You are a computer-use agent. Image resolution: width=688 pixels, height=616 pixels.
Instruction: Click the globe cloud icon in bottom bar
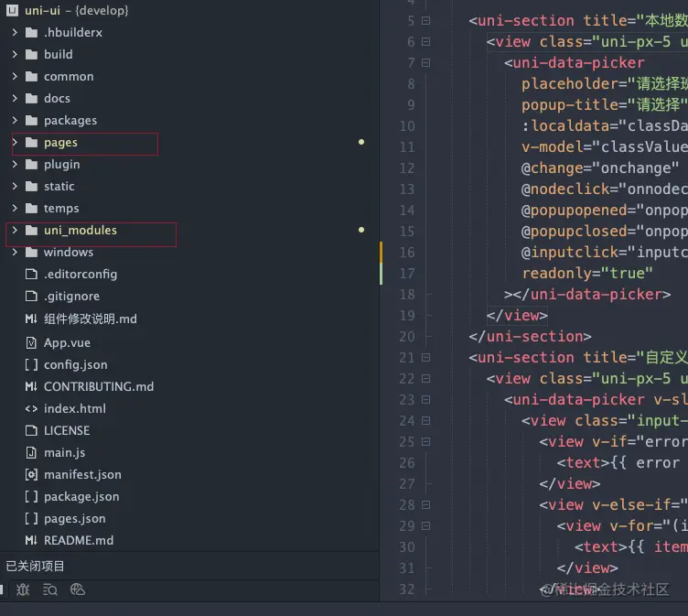click(x=78, y=589)
